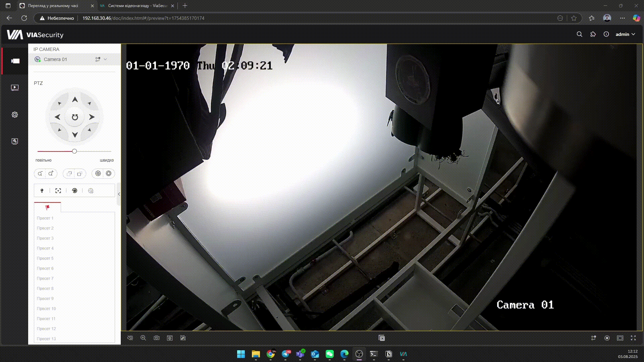Image resolution: width=644 pixels, height=362 pixels.
Task: Click PTZ zoom in button
Action: pos(51,173)
